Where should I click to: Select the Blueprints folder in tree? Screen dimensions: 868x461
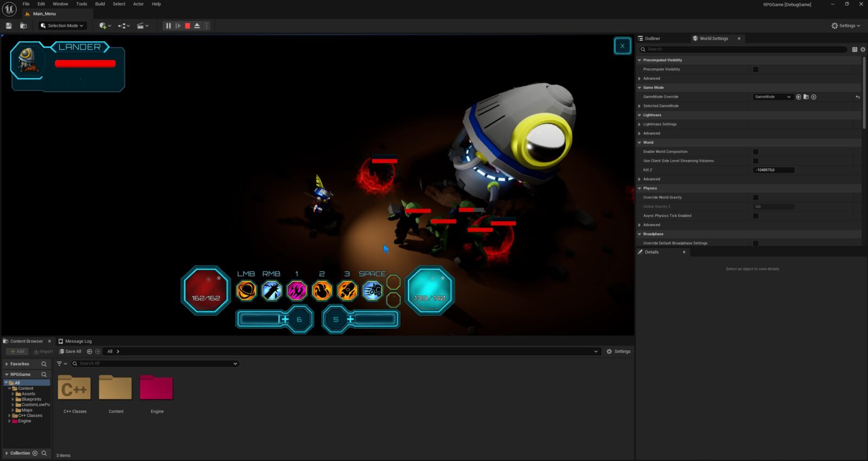(31, 399)
